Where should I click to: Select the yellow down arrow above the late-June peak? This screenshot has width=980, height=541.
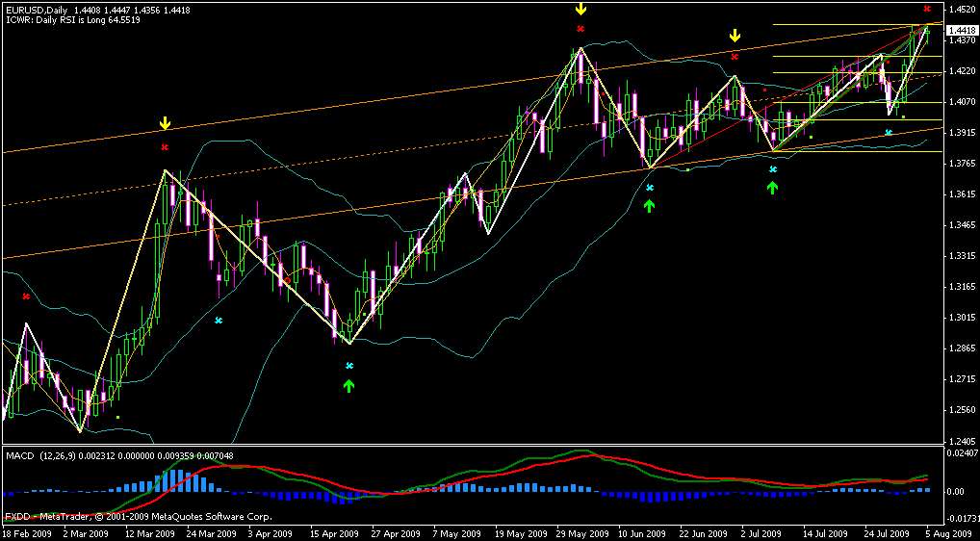pyautogui.click(x=735, y=36)
